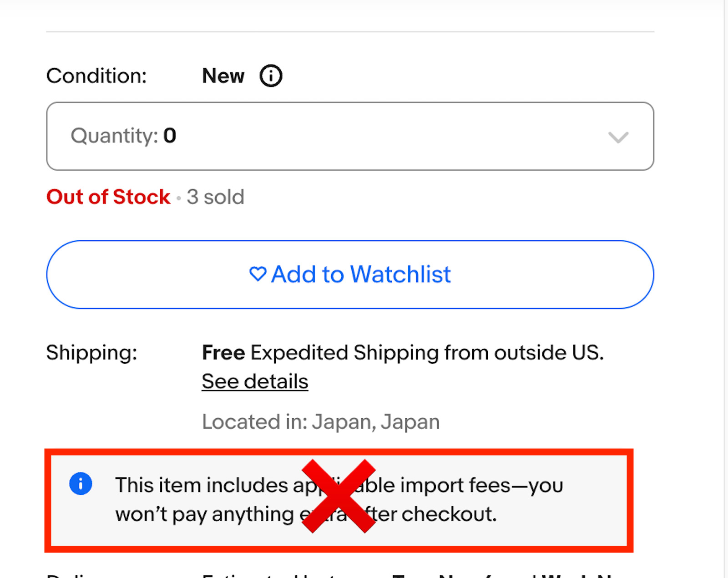Click the Free Expedited Shipping text
This screenshot has height=578, width=728.
(403, 353)
